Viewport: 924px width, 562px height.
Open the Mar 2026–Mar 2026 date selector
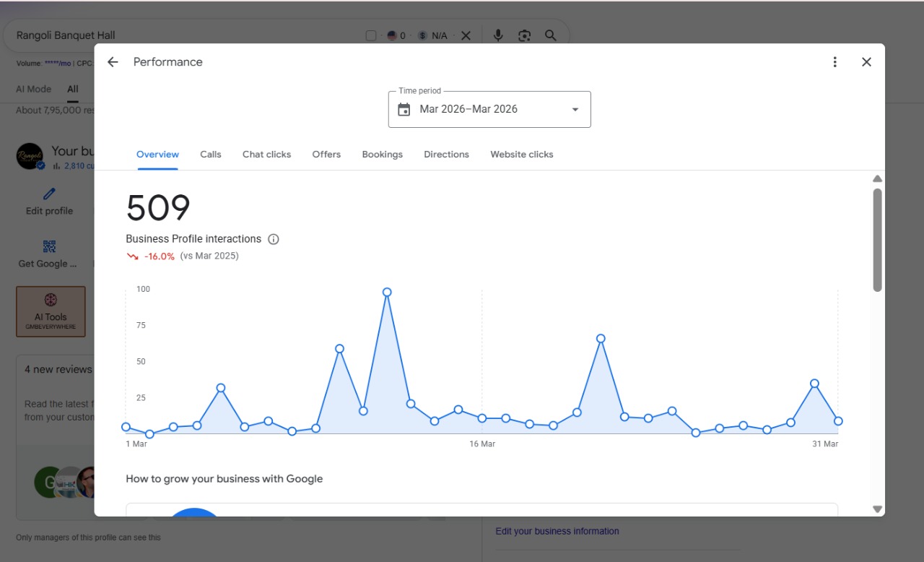click(x=489, y=110)
